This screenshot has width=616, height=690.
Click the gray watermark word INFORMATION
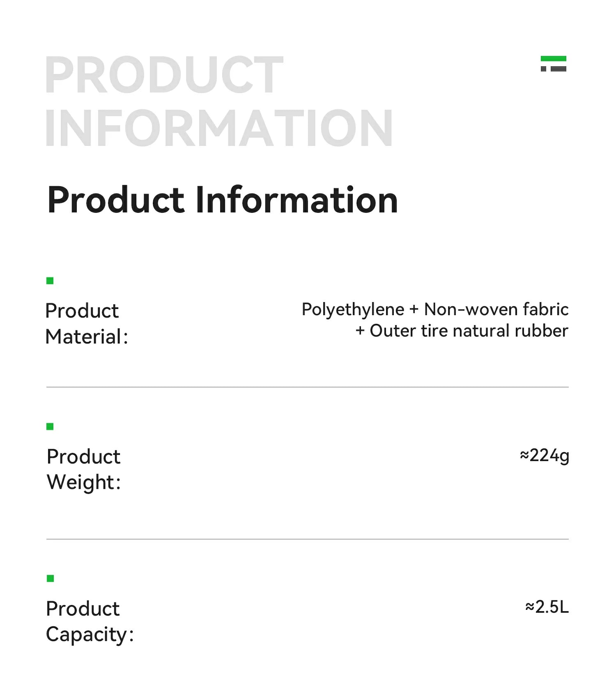click(219, 128)
